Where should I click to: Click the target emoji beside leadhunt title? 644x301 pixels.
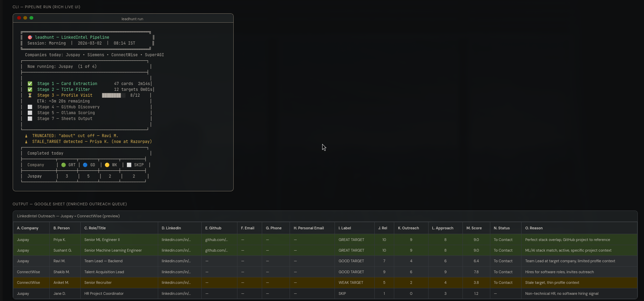(x=30, y=37)
